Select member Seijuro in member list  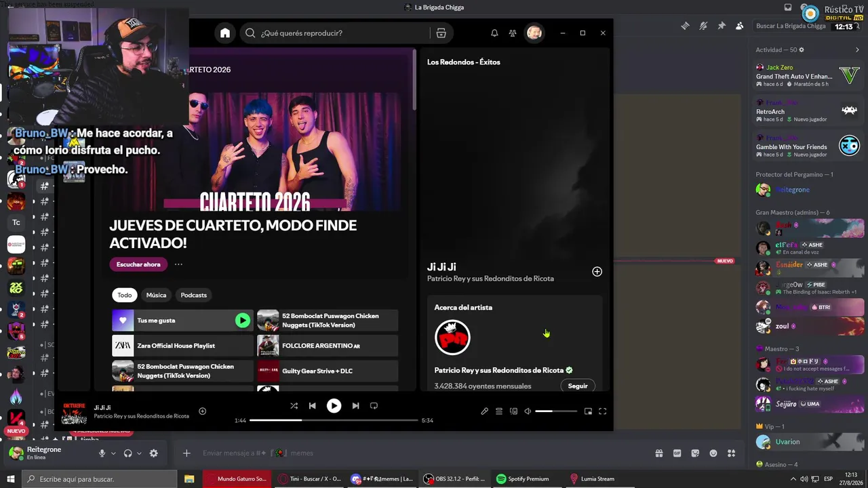coord(808,404)
